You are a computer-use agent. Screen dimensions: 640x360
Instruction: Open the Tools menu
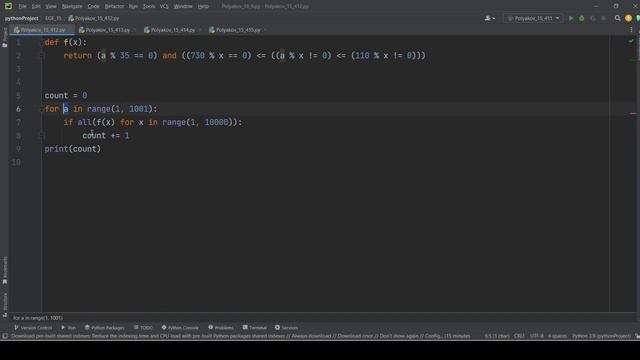[149, 7]
